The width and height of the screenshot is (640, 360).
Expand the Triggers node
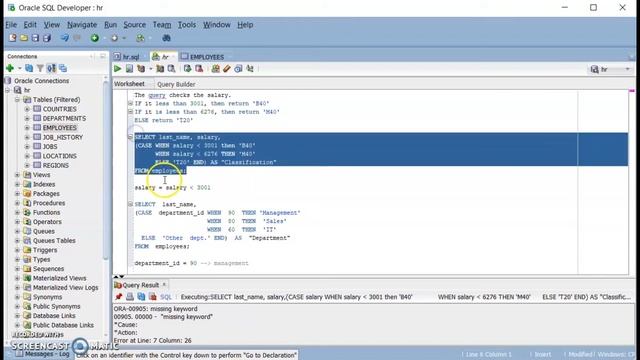pyautogui.click(x=17, y=250)
